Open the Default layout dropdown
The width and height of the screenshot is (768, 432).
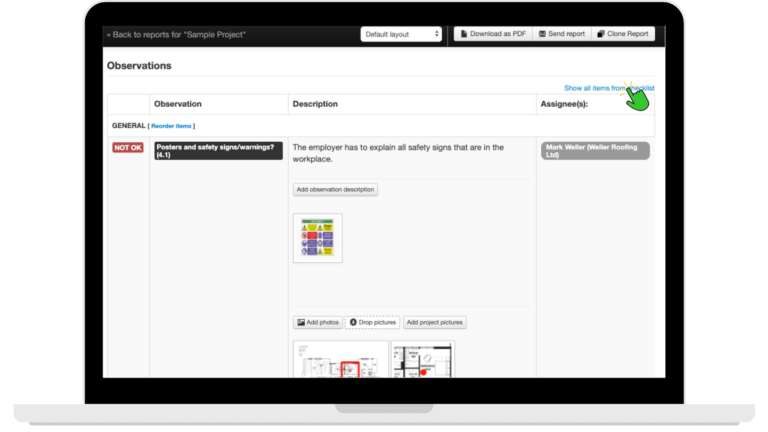click(x=401, y=34)
